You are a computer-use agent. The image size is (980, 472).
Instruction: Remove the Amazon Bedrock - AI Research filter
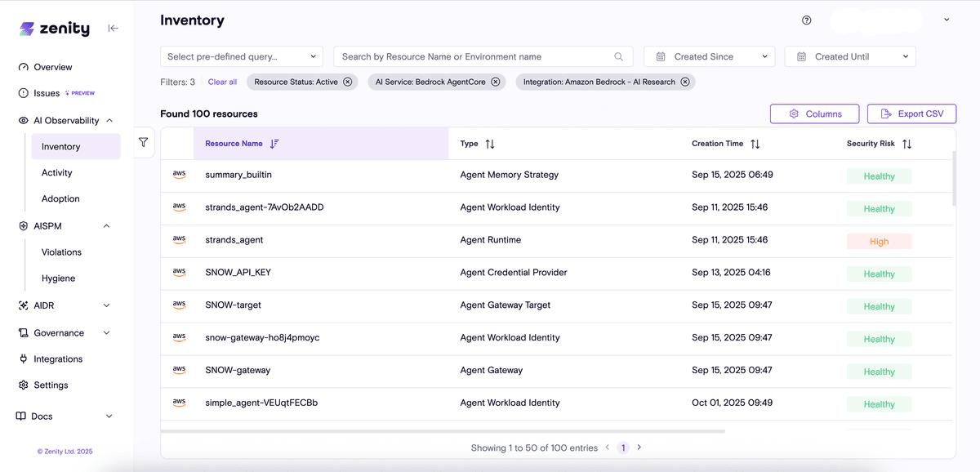[x=685, y=82]
